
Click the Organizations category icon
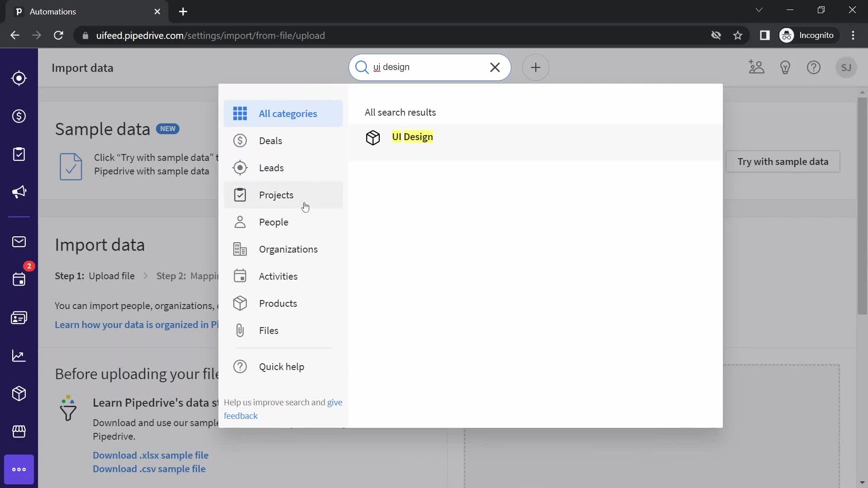pyautogui.click(x=240, y=250)
